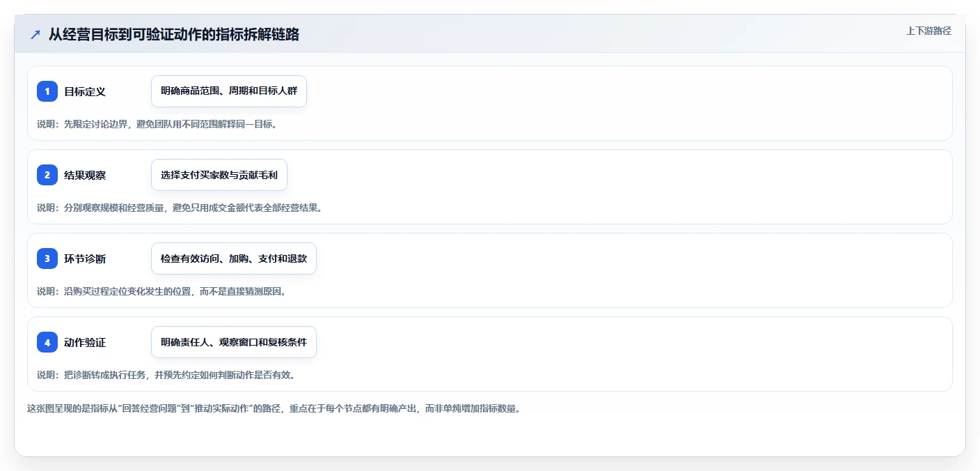This screenshot has width=980, height=471.
Task: Click the arrow icon beside the title
Action: click(x=35, y=34)
